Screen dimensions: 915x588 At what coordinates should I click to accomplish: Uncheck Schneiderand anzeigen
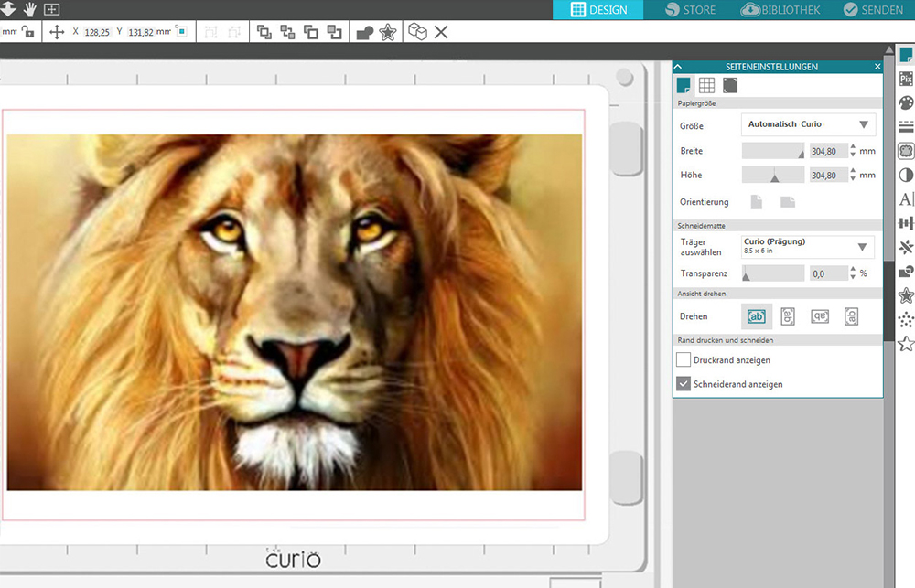tap(684, 384)
